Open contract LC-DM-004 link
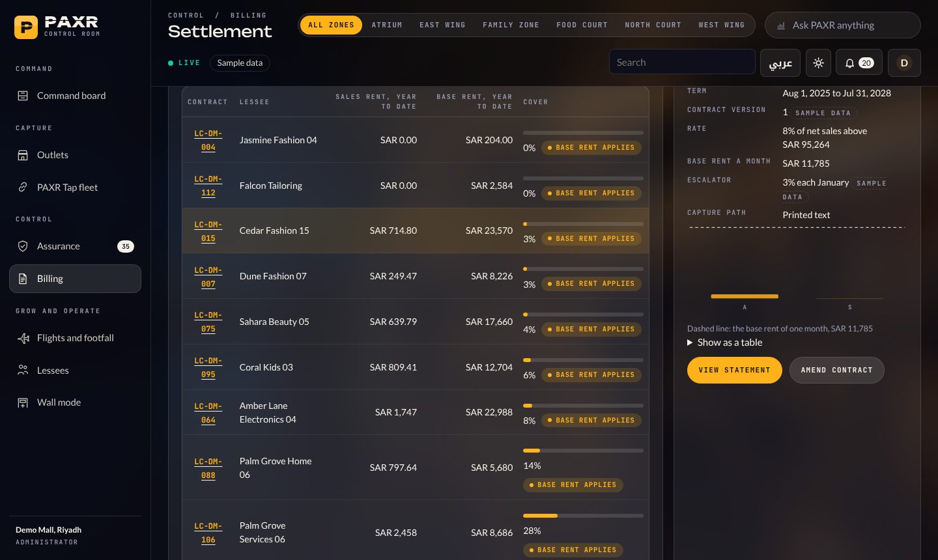The height and width of the screenshot is (560, 938). [x=208, y=140]
